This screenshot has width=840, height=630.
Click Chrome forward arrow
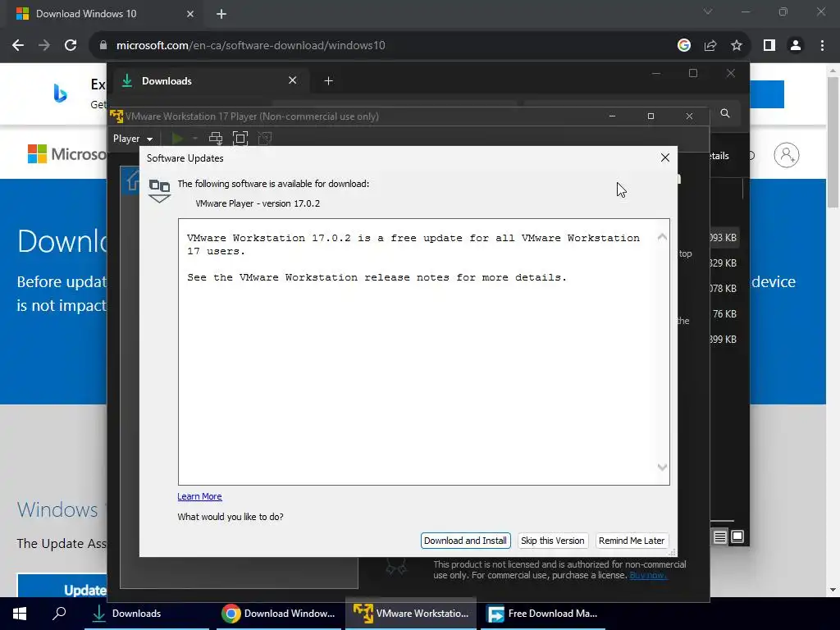point(44,46)
